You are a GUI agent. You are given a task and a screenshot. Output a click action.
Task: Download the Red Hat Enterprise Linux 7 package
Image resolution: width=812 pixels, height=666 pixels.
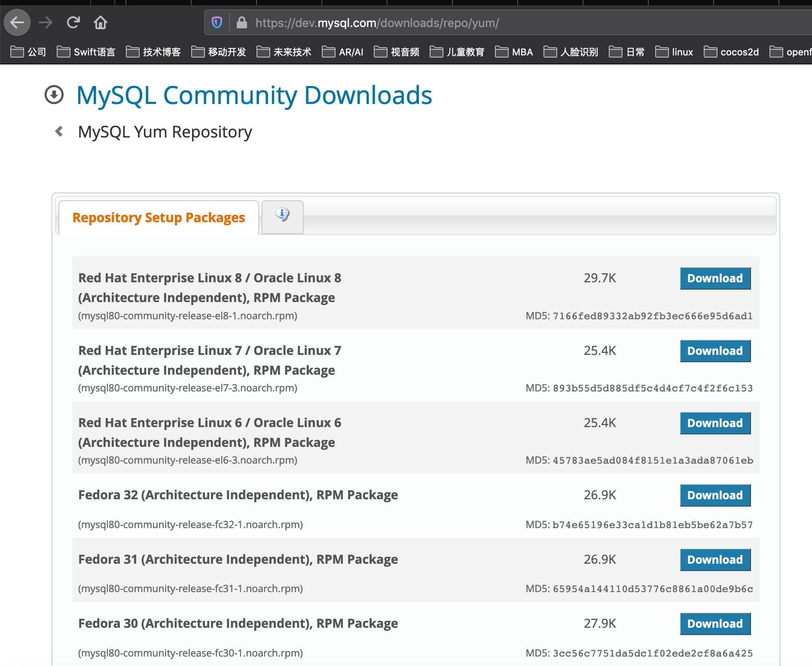pos(715,351)
